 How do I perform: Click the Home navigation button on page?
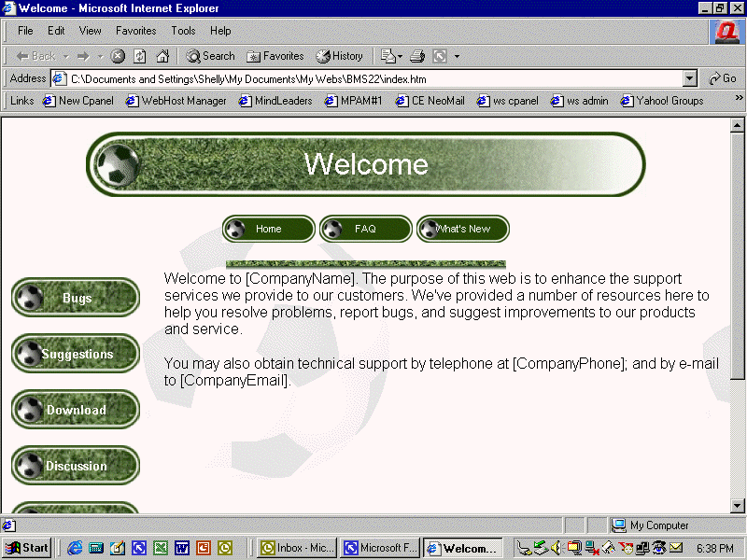pyautogui.click(x=269, y=229)
